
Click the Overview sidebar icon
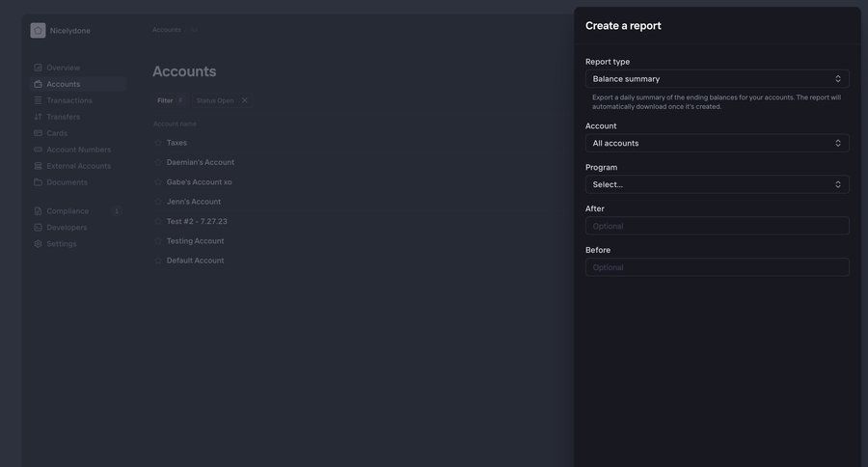point(38,68)
